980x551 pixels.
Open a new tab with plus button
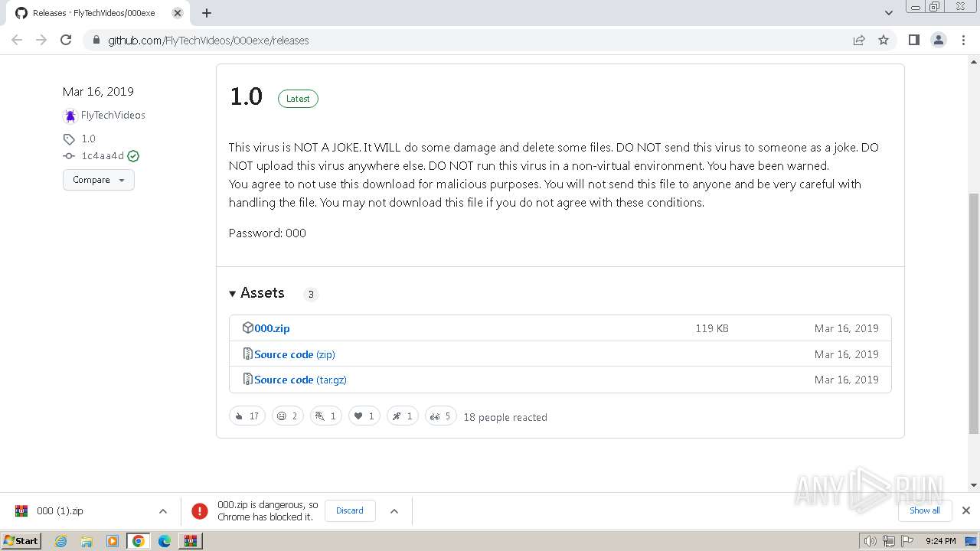click(207, 13)
